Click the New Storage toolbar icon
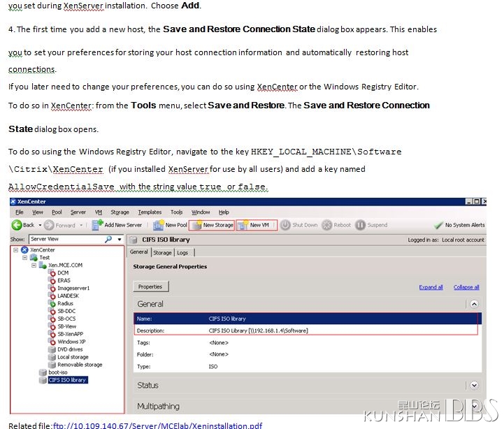Viewport: 504px width, 429px height. click(x=196, y=225)
